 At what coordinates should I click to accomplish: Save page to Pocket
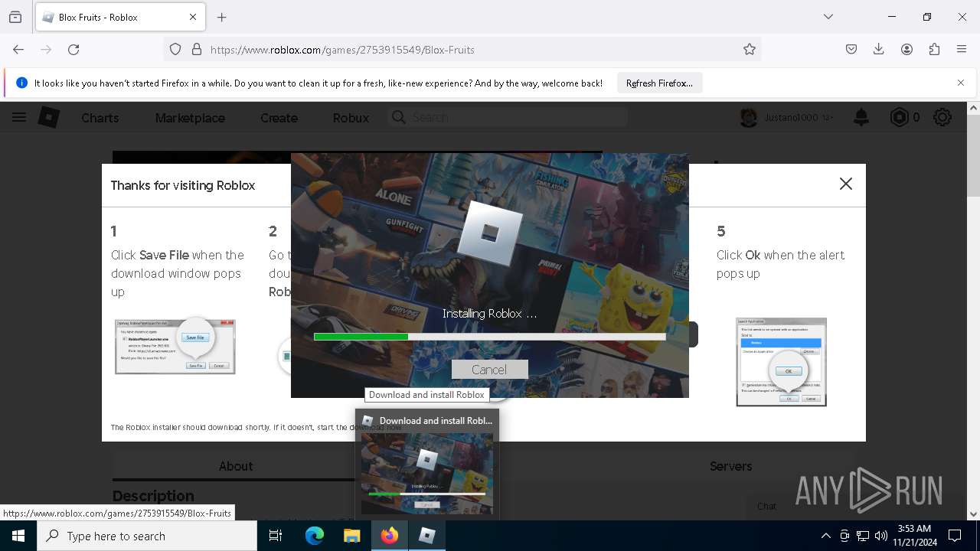[851, 49]
